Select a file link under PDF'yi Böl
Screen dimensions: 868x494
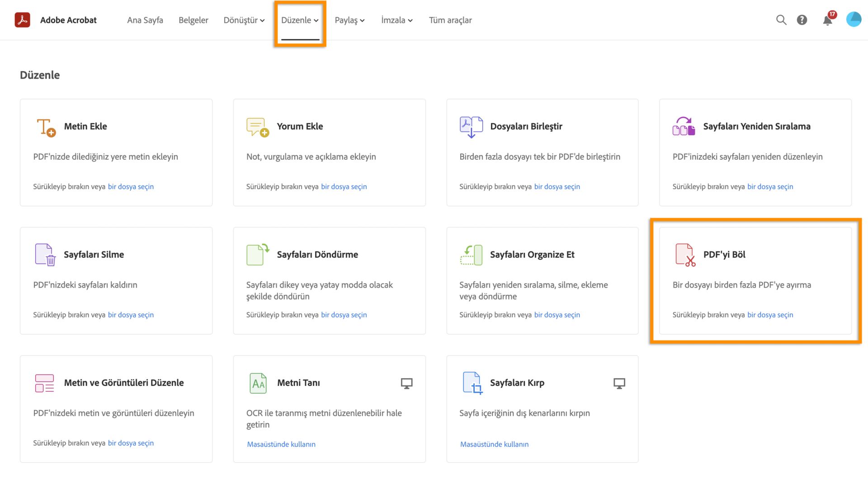(x=770, y=315)
